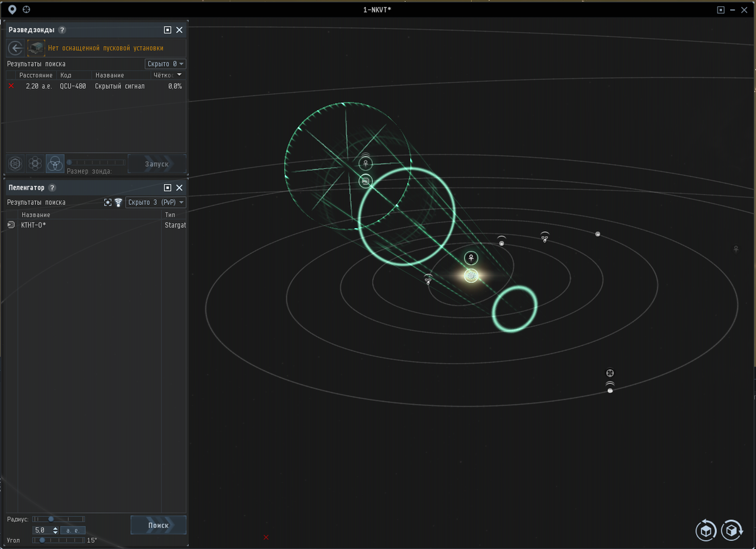Open the Скрыто 0 filter dropdown
The image size is (756, 549).
(165, 64)
